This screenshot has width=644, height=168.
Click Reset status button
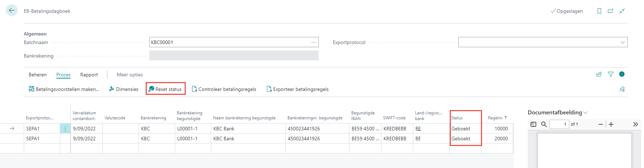(166, 89)
